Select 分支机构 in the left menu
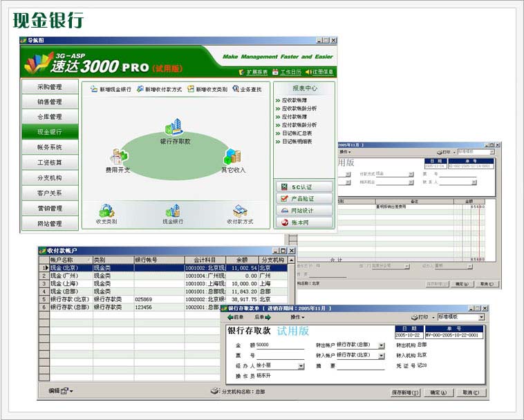 pyautogui.click(x=50, y=178)
